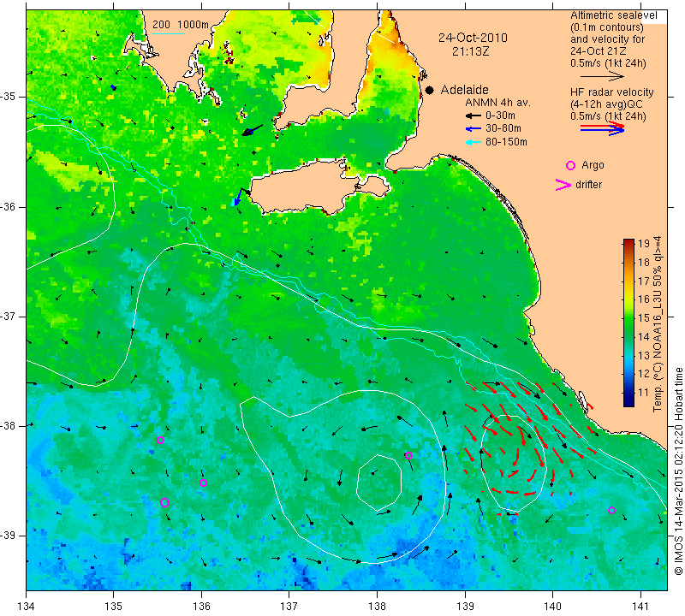Image resolution: width=685 pixels, height=616 pixels.
Task: Click the 15 label on the temperature scale
Action: click(x=644, y=317)
